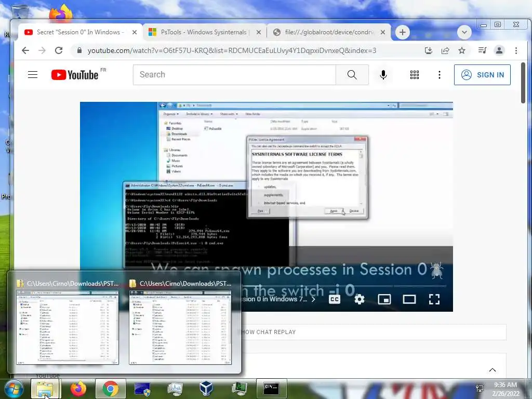Click the YouTube search magnifier button
532x399 pixels.
click(352, 75)
